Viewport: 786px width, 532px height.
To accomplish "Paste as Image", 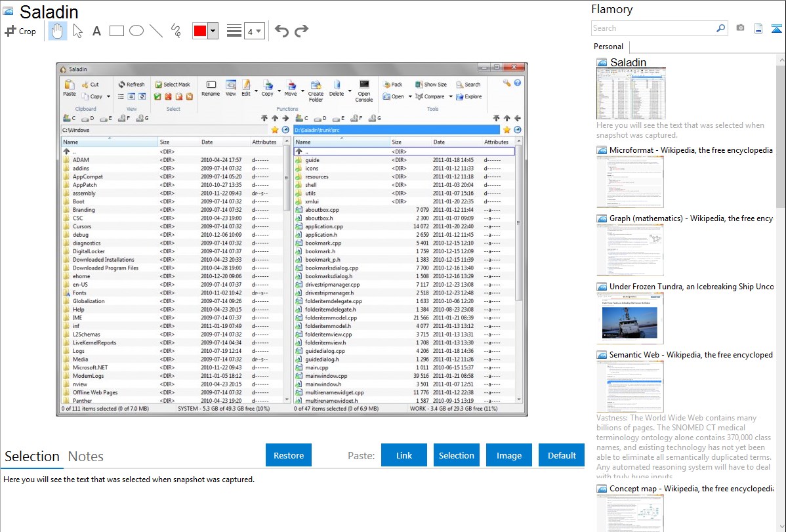I will coord(508,455).
